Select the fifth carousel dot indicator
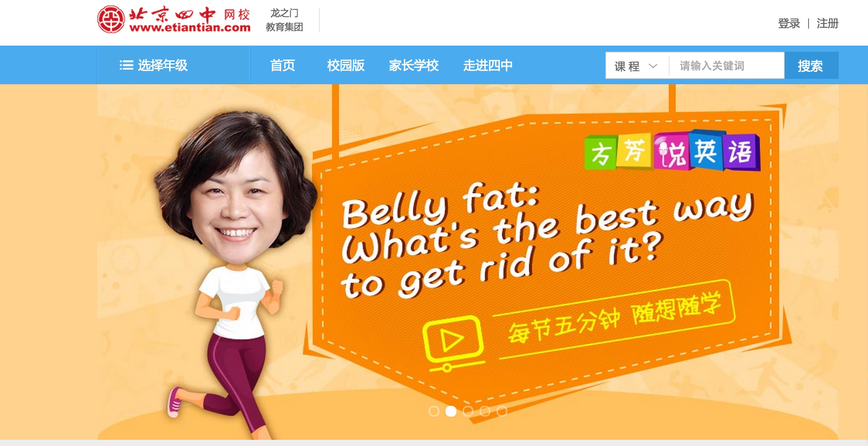 [x=502, y=411]
